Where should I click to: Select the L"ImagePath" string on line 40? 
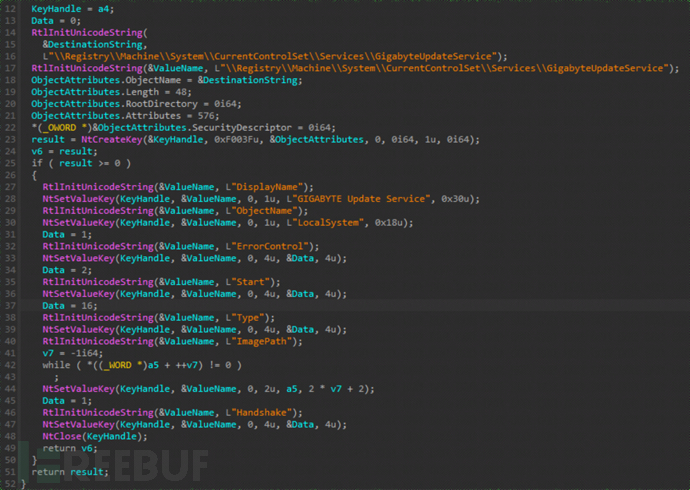click(x=259, y=341)
